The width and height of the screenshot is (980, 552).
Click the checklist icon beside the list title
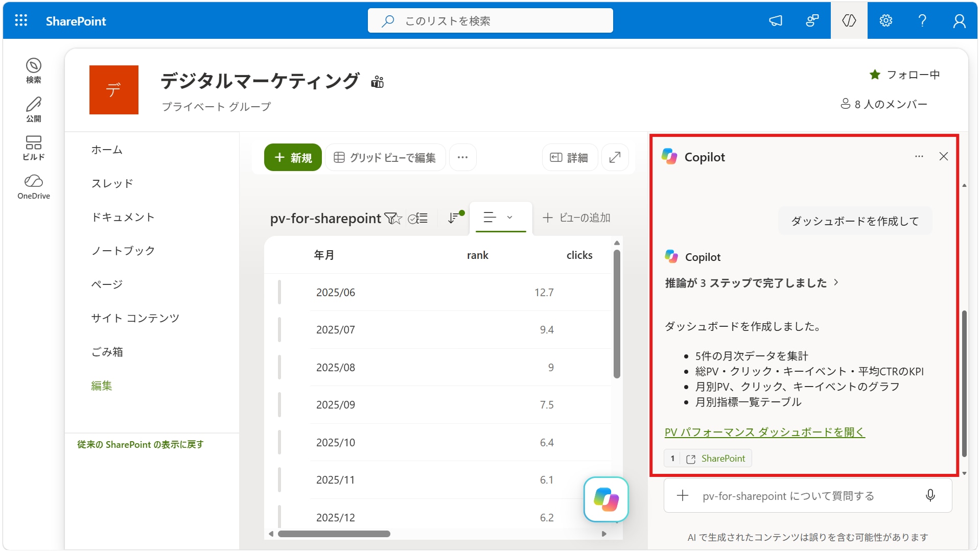[418, 218]
